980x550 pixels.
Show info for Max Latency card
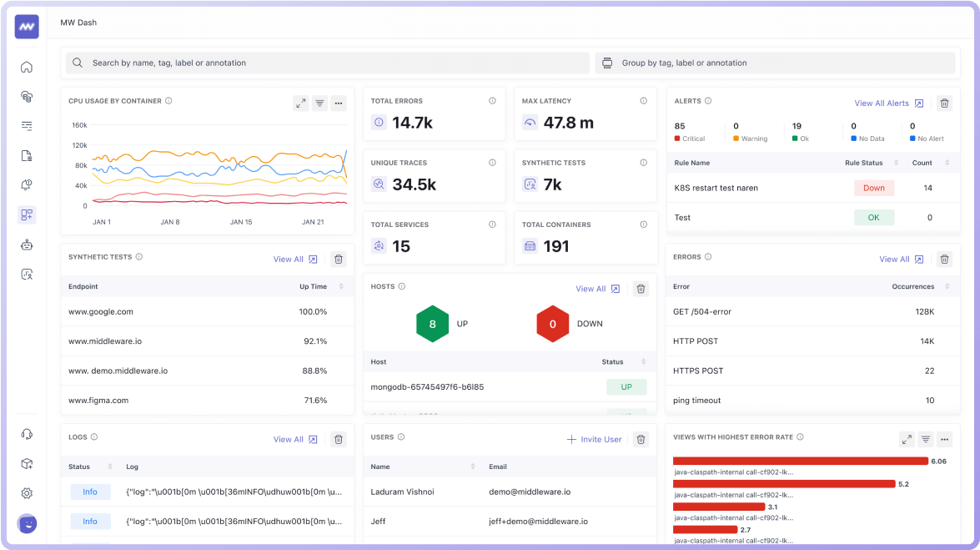[644, 101]
